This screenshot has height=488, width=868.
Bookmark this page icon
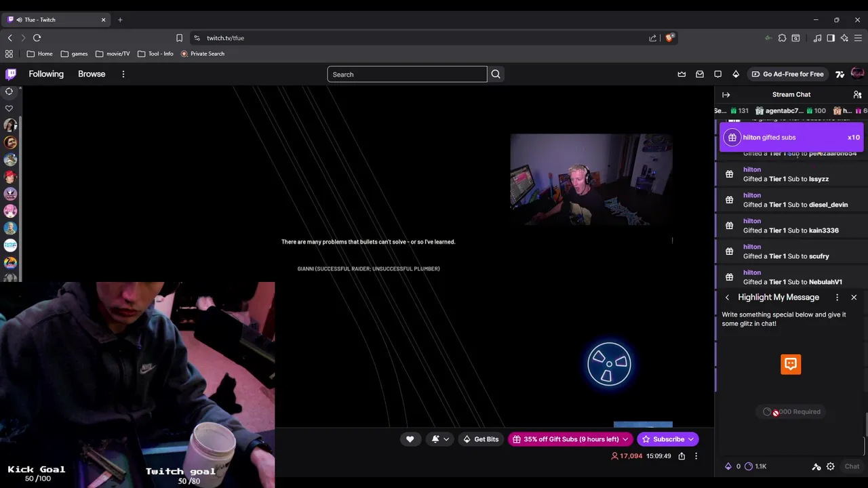pyautogui.click(x=179, y=38)
